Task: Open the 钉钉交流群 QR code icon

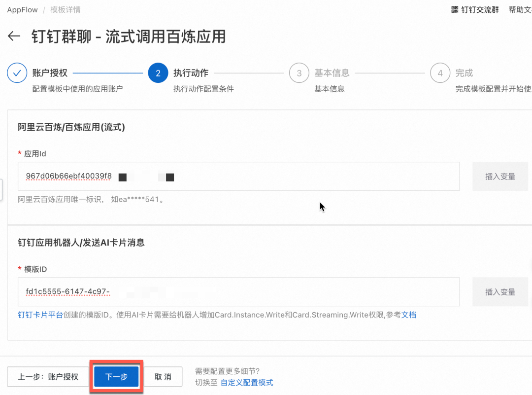Action: click(x=455, y=10)
